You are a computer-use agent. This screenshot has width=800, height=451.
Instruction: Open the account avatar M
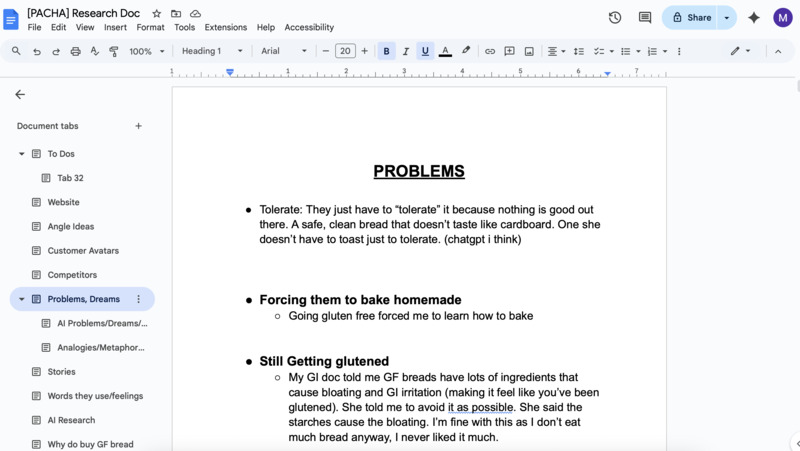click(782, 17)
